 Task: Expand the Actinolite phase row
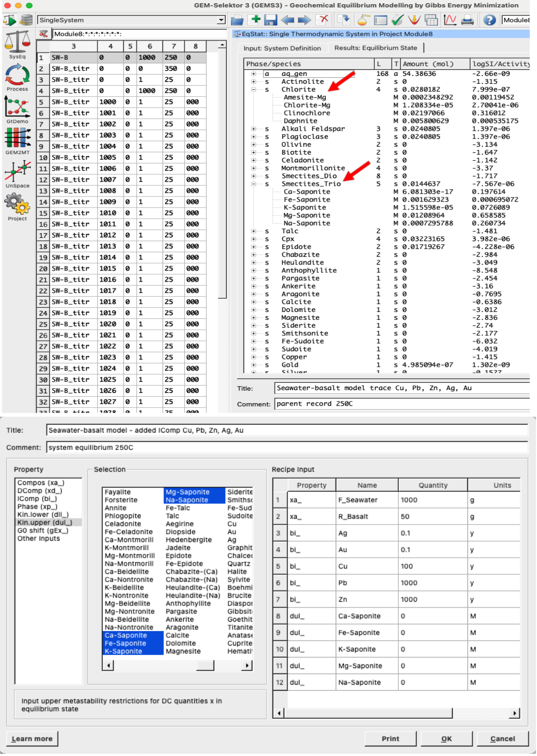tap(253, 81)
